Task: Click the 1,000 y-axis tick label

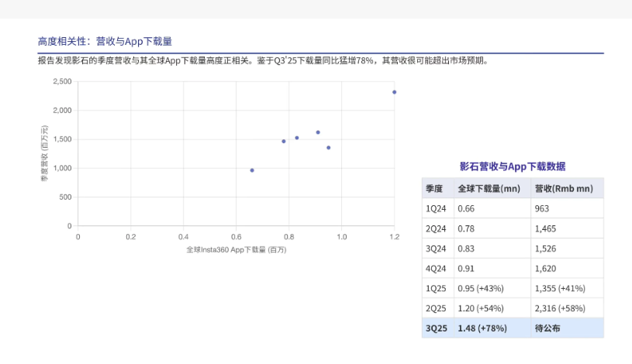Action: [62, 168]
